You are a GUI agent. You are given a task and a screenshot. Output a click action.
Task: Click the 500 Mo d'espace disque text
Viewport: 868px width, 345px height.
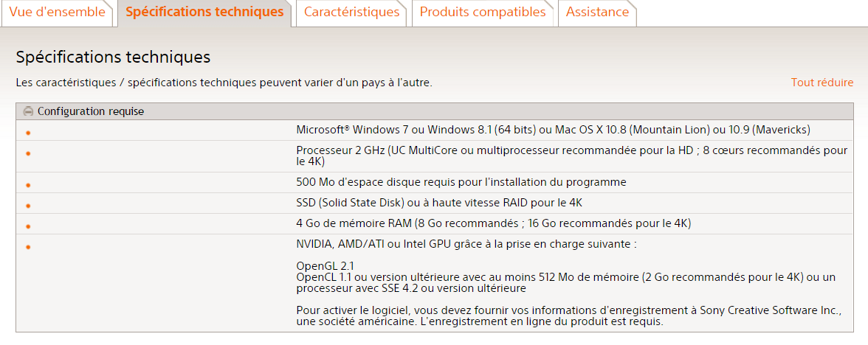click(x=461, y=182)
